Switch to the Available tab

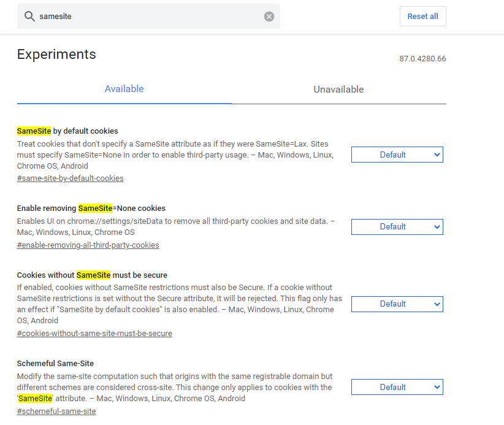(x=124, y=89)
